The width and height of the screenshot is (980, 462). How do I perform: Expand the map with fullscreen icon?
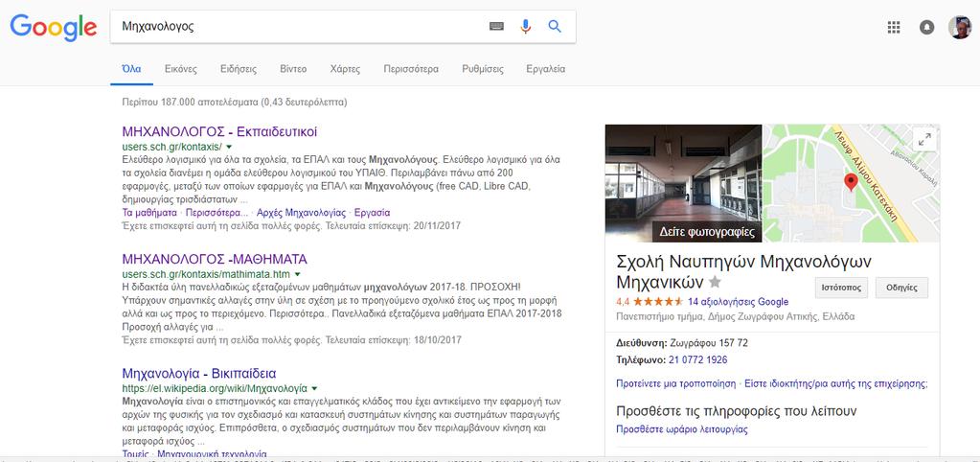click(x=924, y=140)
